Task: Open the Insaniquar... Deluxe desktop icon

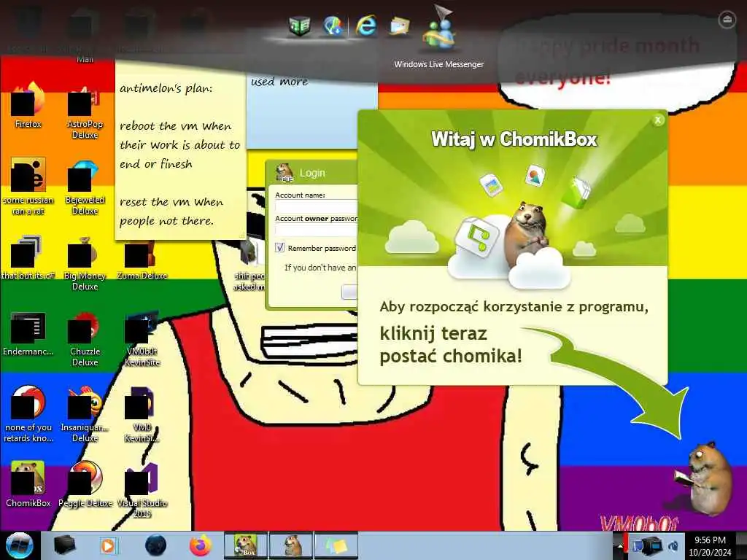Action: click(x=85, y=414)
